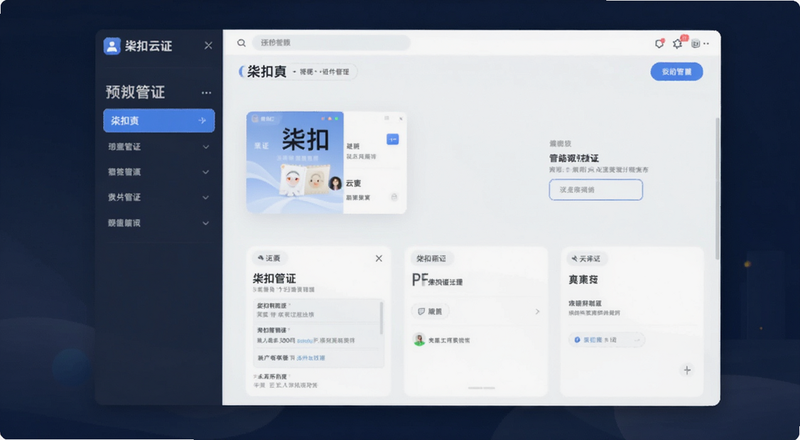Click the scrollbar inside the 柒扣管证 list box
800x440 pixels.
point(382,317)
